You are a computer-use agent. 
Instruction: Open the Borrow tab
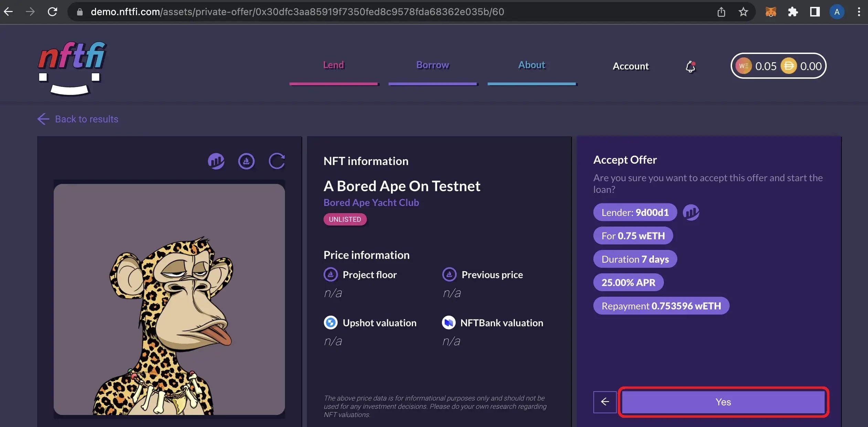(433, 65)
